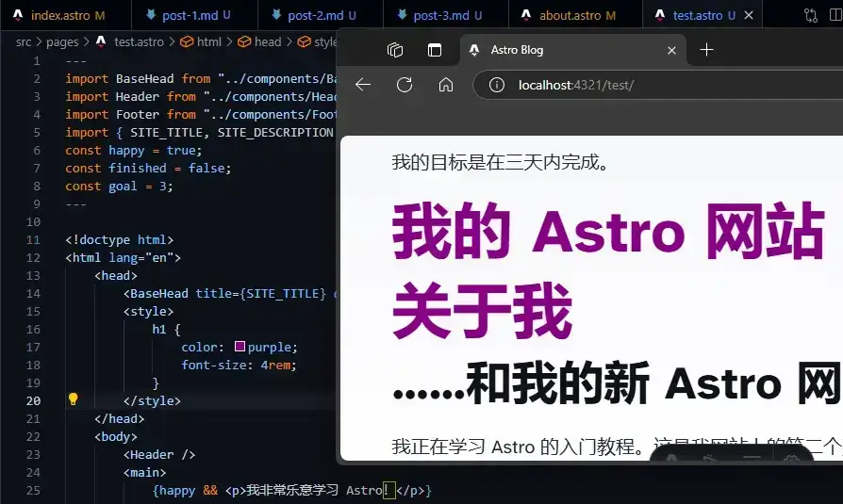Click the Astro favicon on the Astro Blog tab
This screenshot has height=504, width=843.
point(474,50)
